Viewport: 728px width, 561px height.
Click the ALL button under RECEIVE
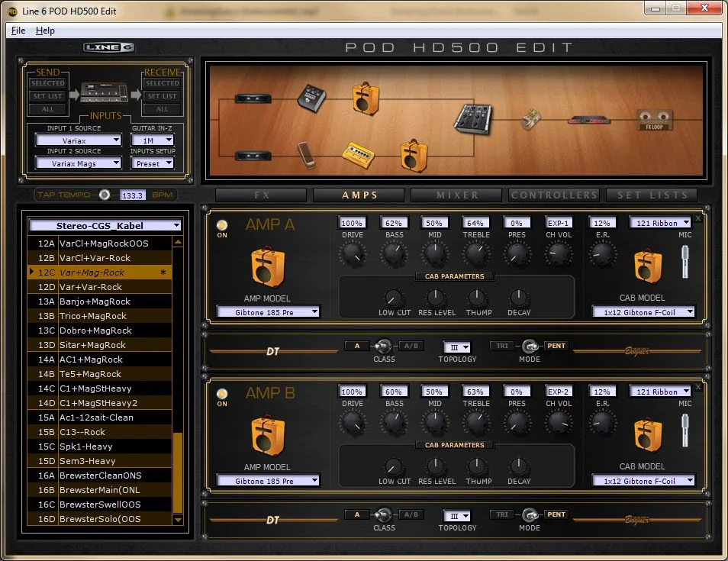click(x=163, y=109)
